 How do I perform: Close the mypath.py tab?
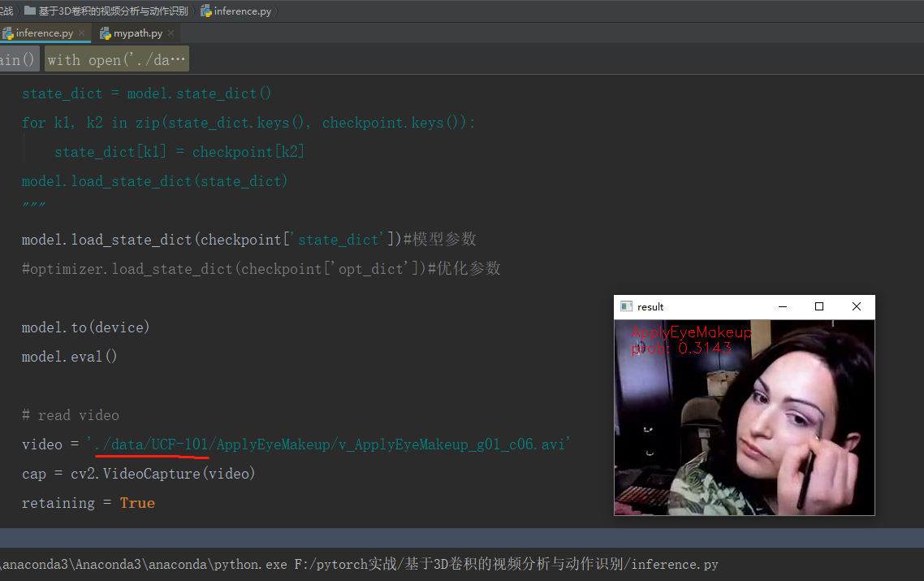tap(171, 33)
